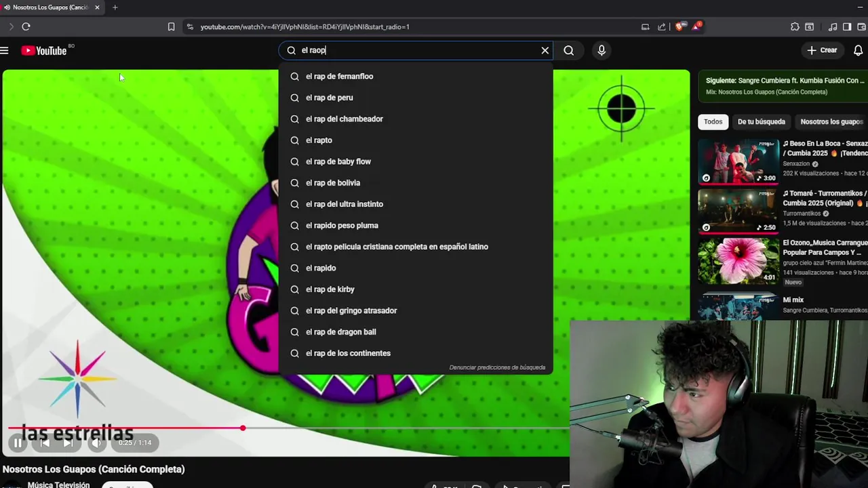868x488 pixels.
Task: Choose suggestion 'el rap del ultra instinto'
Action: pos(416,204)
